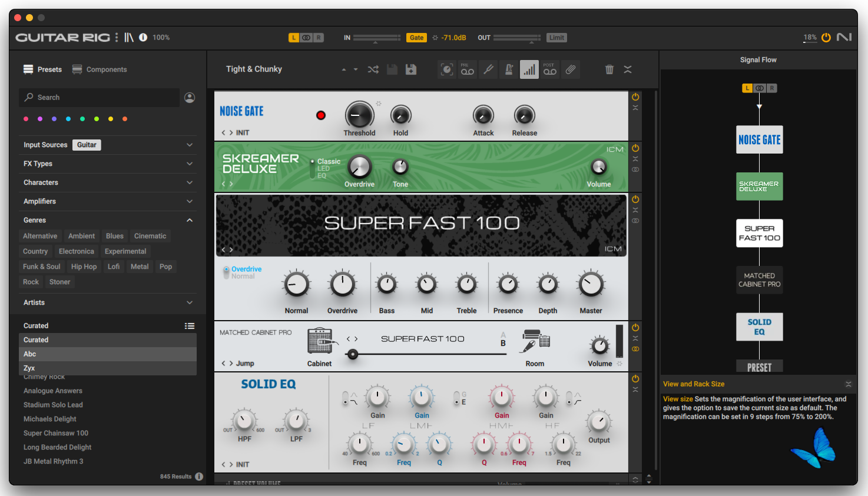
Task: Toggle the output Limit button
Action: coord(556,38)
